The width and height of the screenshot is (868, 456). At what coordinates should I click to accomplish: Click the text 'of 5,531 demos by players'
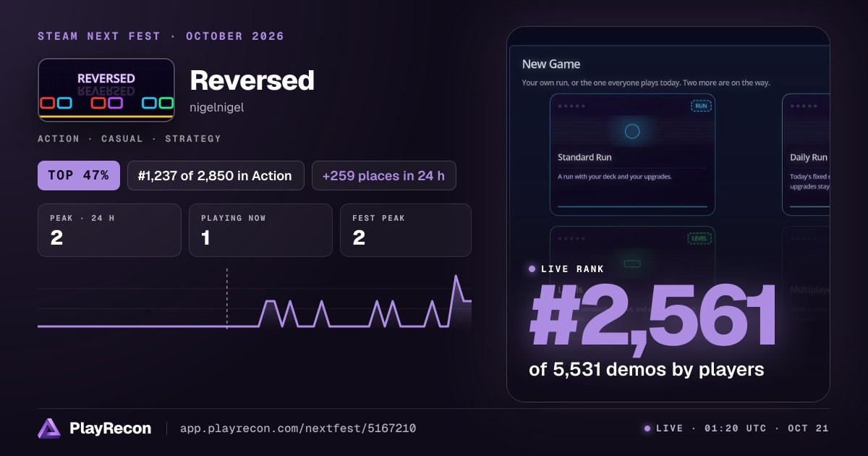pos(647,369)
